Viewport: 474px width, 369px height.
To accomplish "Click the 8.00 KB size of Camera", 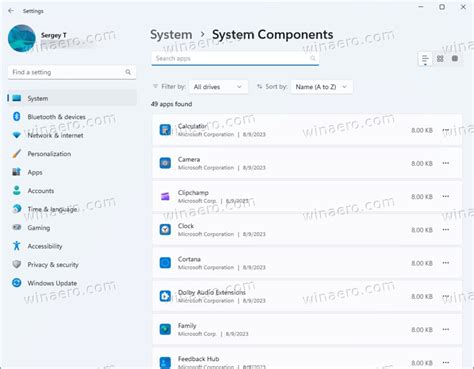I will click(x=422, y=163).
